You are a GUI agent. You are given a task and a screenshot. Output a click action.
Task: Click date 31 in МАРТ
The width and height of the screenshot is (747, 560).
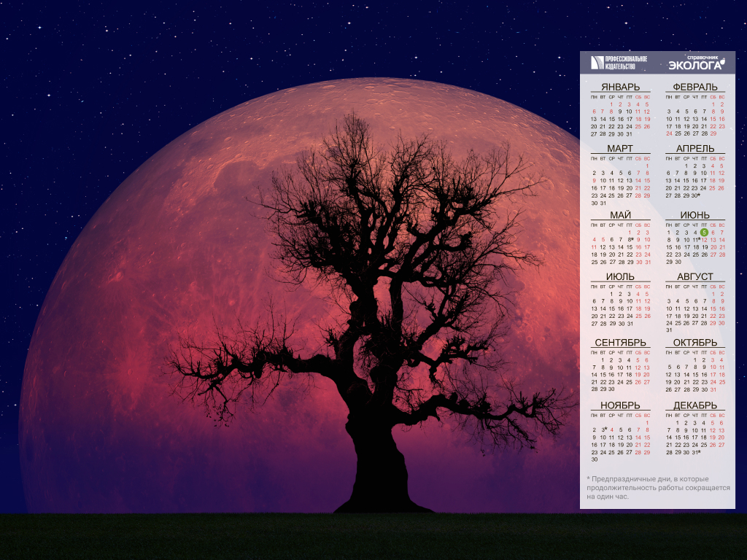click(603, 203)
